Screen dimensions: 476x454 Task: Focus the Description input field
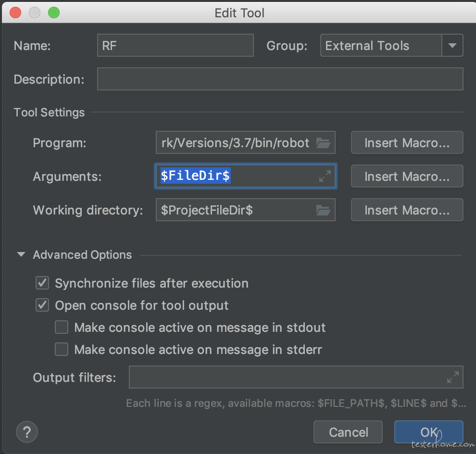pos(280,79)
